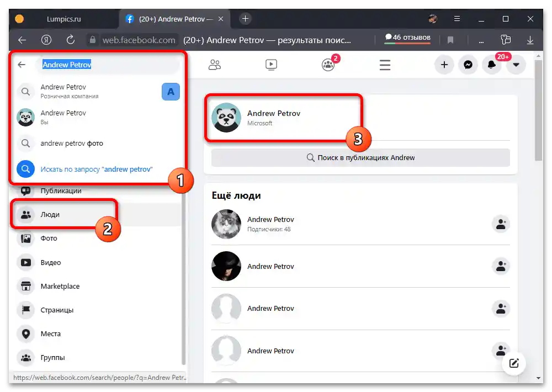552x392 pixels.
Task: Open the downloads arrow icon
Action: pyautogui.click(x=530, y=40)
